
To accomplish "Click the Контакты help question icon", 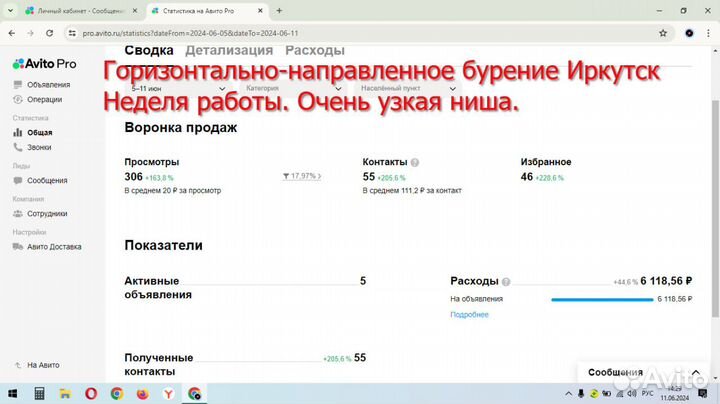I will pos(415,162).
